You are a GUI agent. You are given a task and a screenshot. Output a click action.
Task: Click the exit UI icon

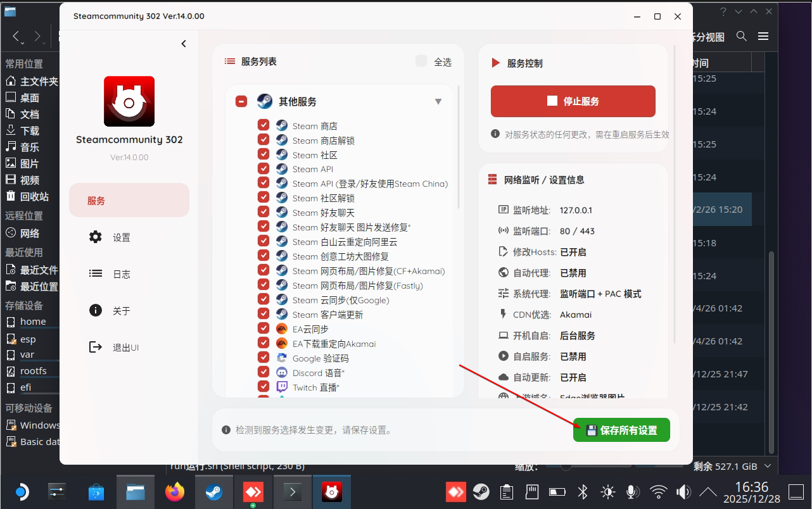96,348
